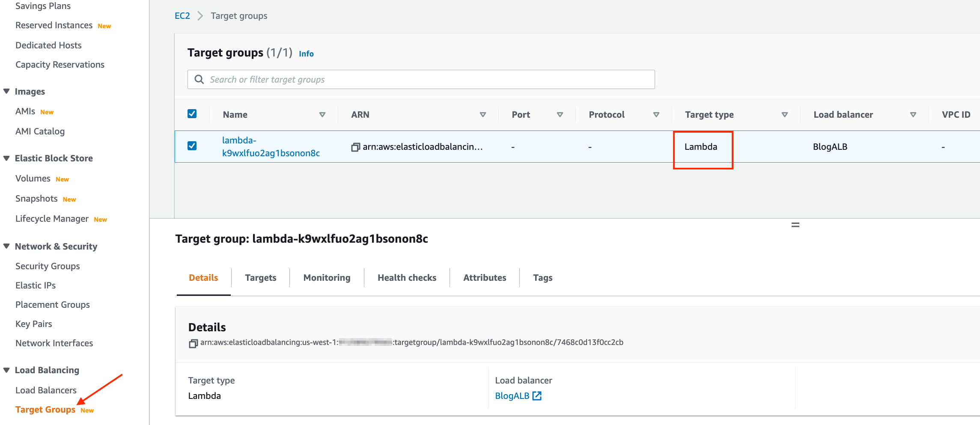This screenshot has width=980, height=425.
Task: Open Savings Plans in the sidebar
Action: tap(43, 6)
